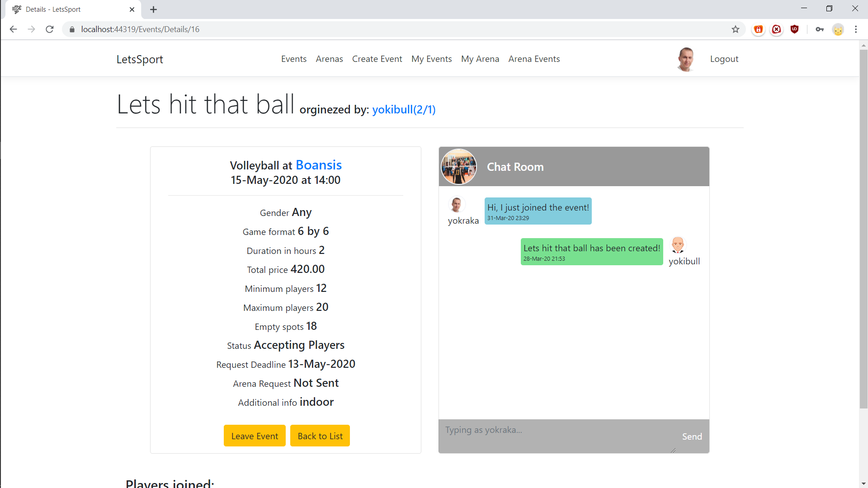Open the Boansis arena link
The width and height of the screenshot is (868, 488).
(319, 165)
